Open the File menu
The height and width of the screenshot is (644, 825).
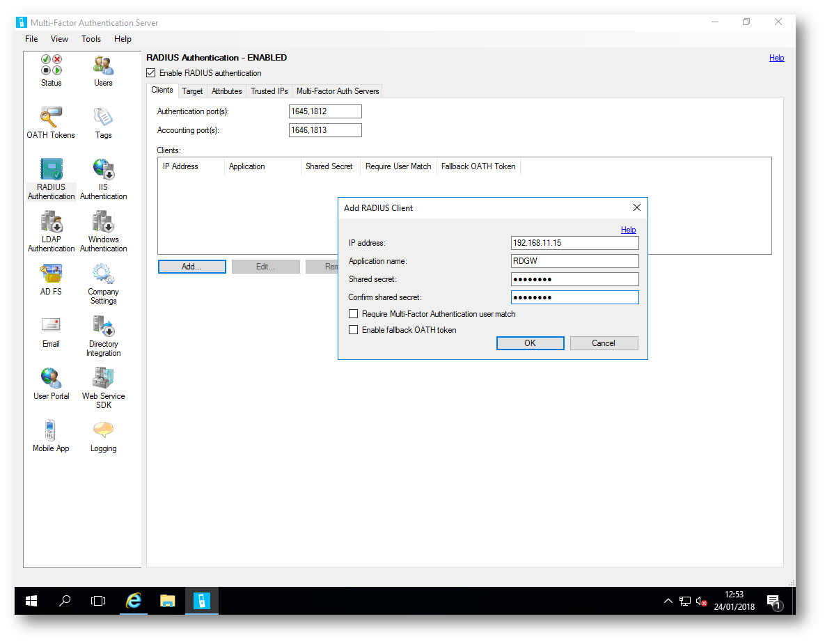tap(31, 39)
